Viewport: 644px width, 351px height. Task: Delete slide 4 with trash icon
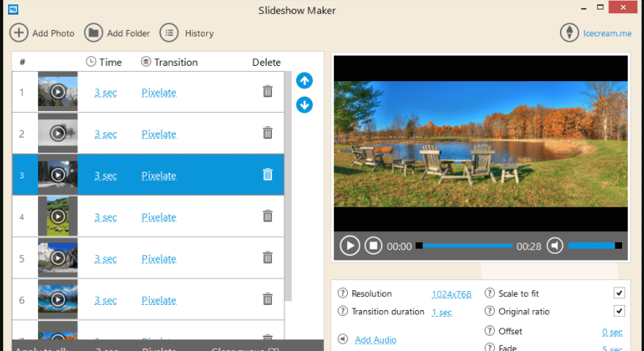(x=268, y=216)
